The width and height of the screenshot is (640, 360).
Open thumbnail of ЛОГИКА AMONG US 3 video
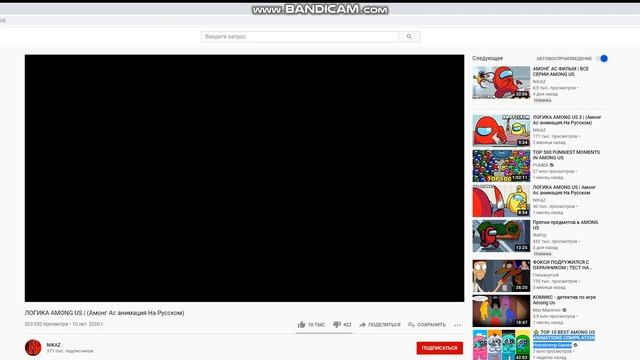[501, 131]
